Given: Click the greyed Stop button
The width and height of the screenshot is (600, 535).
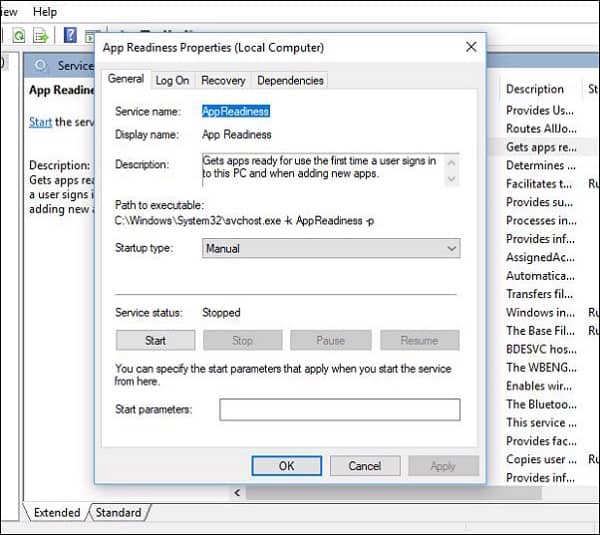Looking at the screenshot, I should (242, 340).
